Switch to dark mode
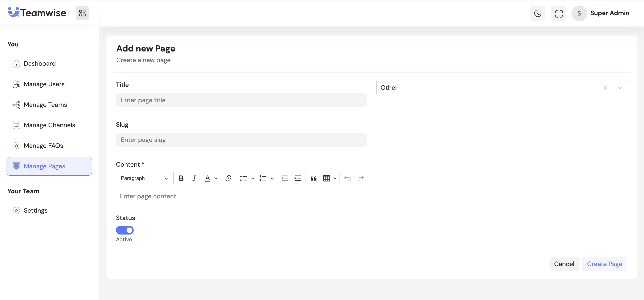The width and height of the screenshot is (644, 300). coord(537,13)
